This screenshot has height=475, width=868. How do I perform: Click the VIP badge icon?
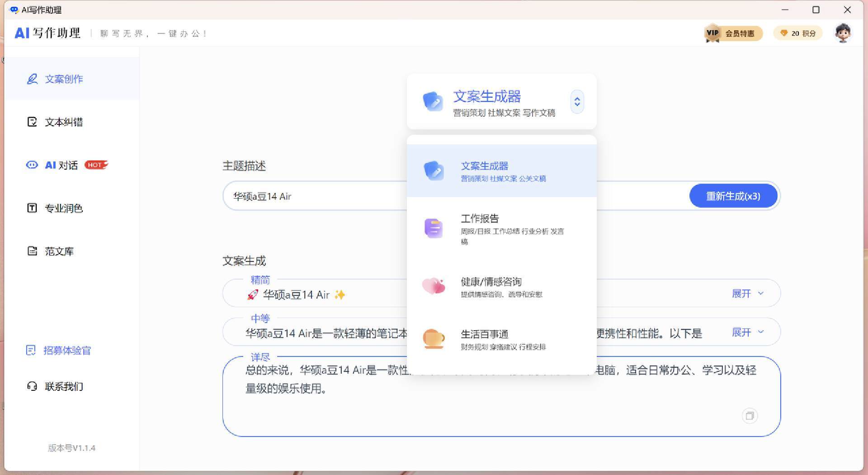tap(712, 33)
